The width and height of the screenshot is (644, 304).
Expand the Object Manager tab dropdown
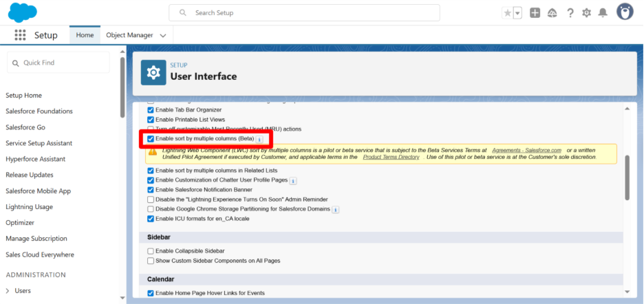tap(163, 35)
